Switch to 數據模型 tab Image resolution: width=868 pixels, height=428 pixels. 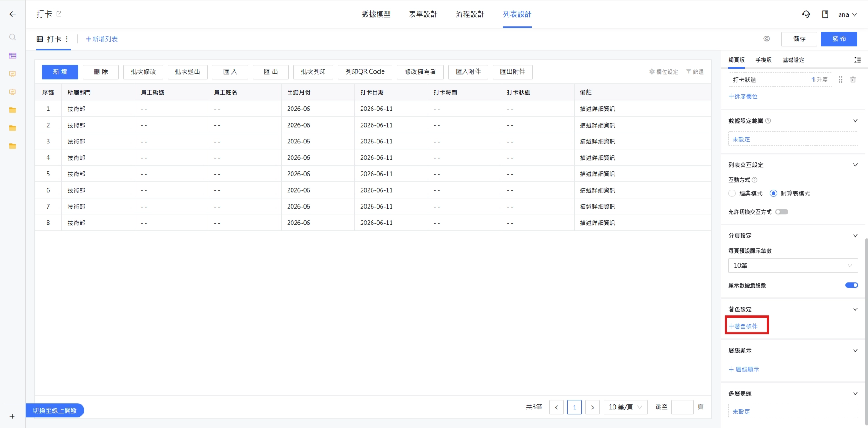tap(376, 14)
